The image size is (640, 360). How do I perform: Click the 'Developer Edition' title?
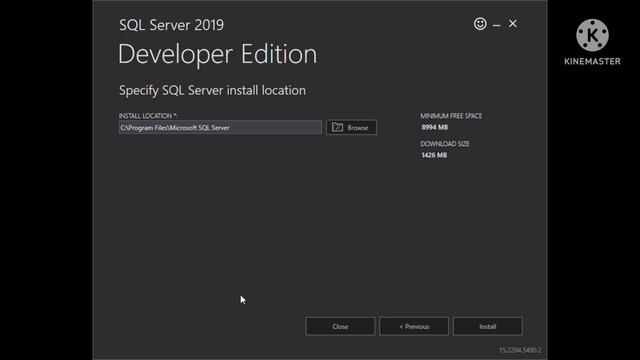click(x=218, y=54)
